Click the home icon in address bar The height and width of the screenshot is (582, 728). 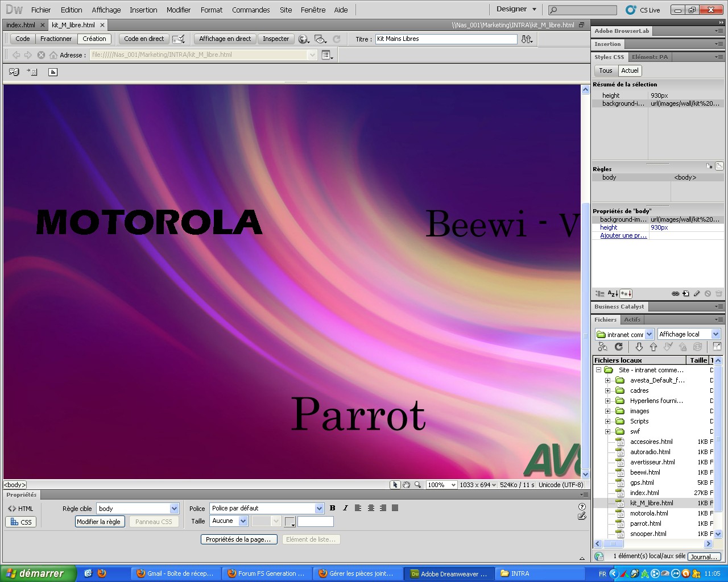53,55
